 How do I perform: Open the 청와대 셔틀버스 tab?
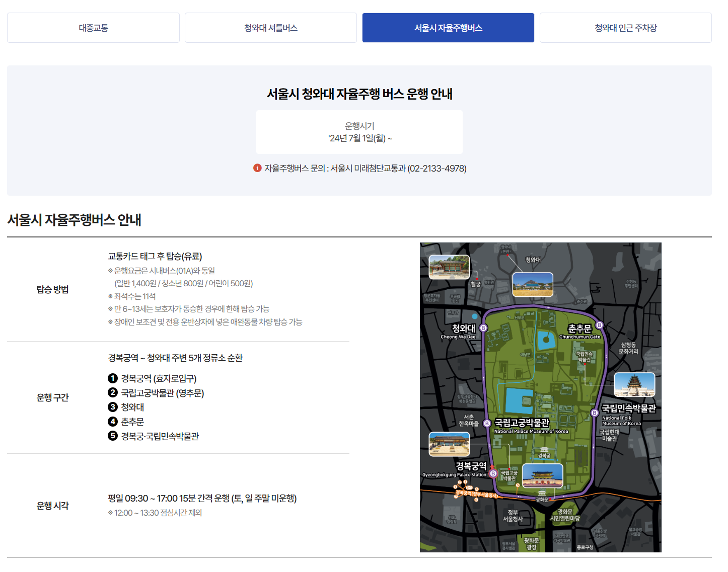point(270,28)
